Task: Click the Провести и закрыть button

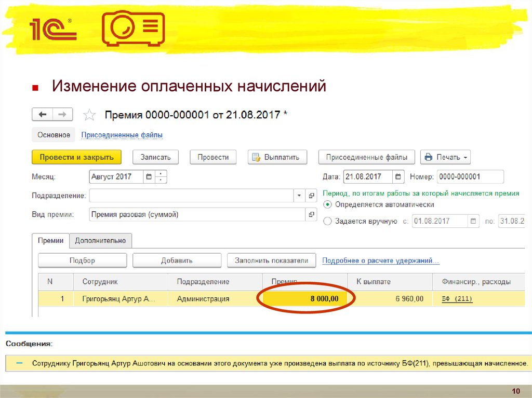Action: (76, 157)
